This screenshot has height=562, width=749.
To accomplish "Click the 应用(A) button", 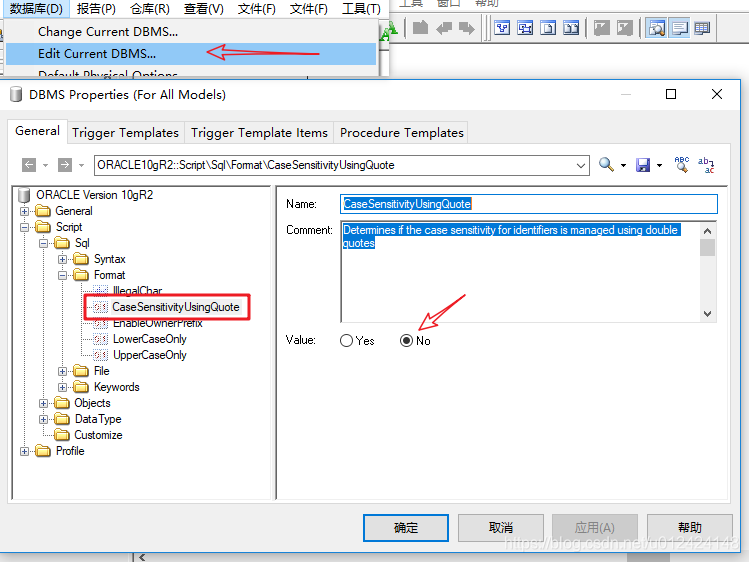I will click(x=595, y=528).
